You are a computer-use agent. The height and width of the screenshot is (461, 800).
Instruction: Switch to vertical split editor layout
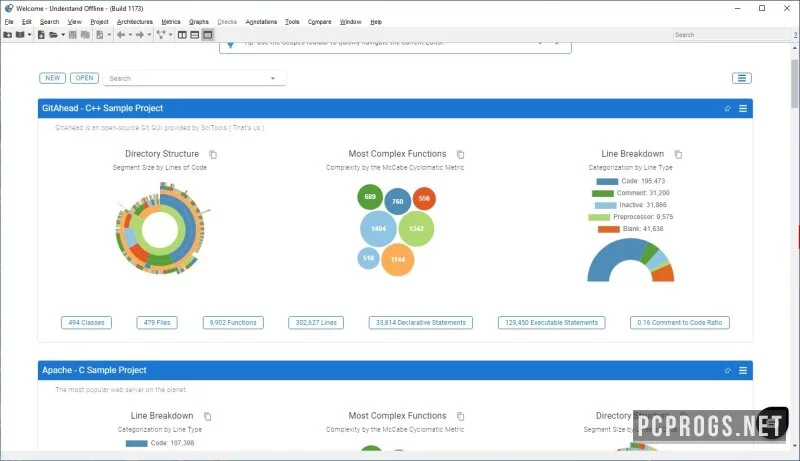[x=182, y=35]
